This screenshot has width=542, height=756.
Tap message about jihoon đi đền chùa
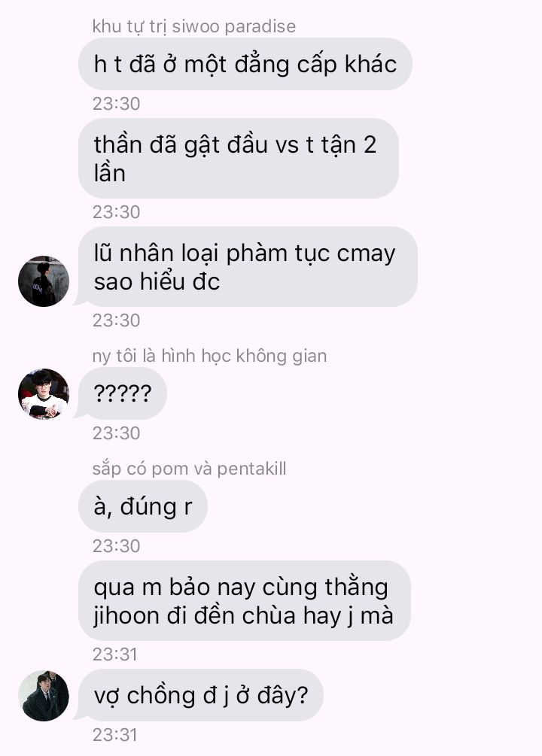[x=244, y=601]
